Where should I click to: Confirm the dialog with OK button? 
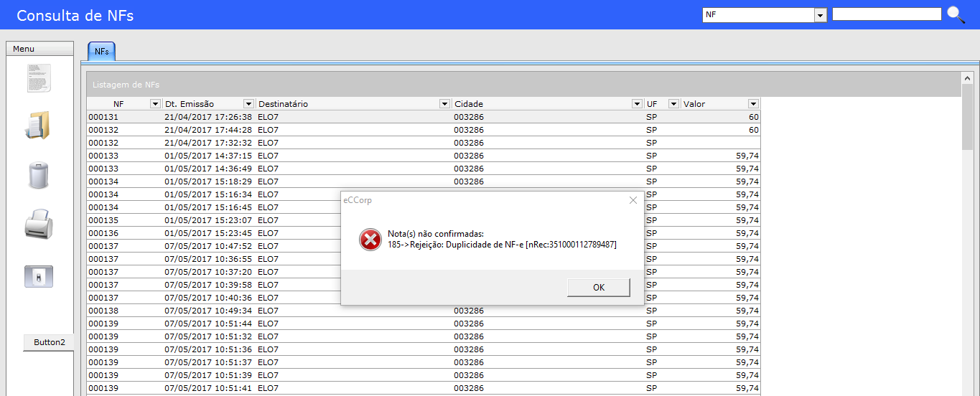[599, 287]
